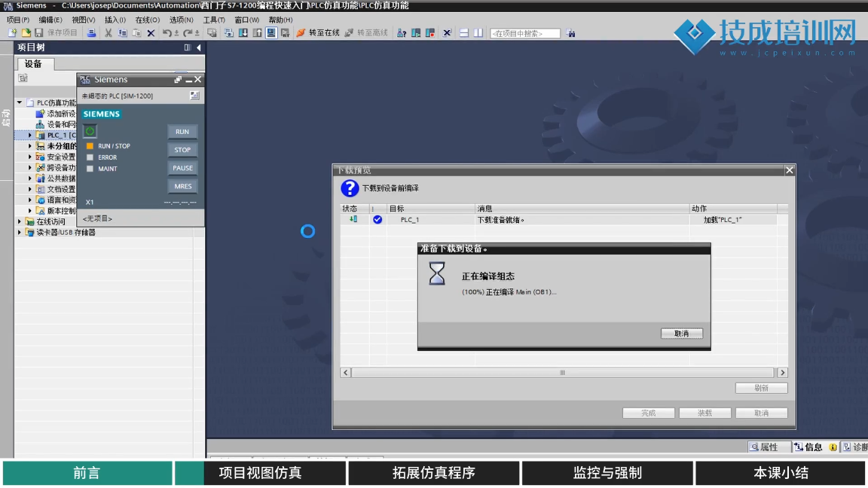This screenshot has height=488, width=868.
Task: Click the Compile toolbar icon
Action: click(228, 33)
